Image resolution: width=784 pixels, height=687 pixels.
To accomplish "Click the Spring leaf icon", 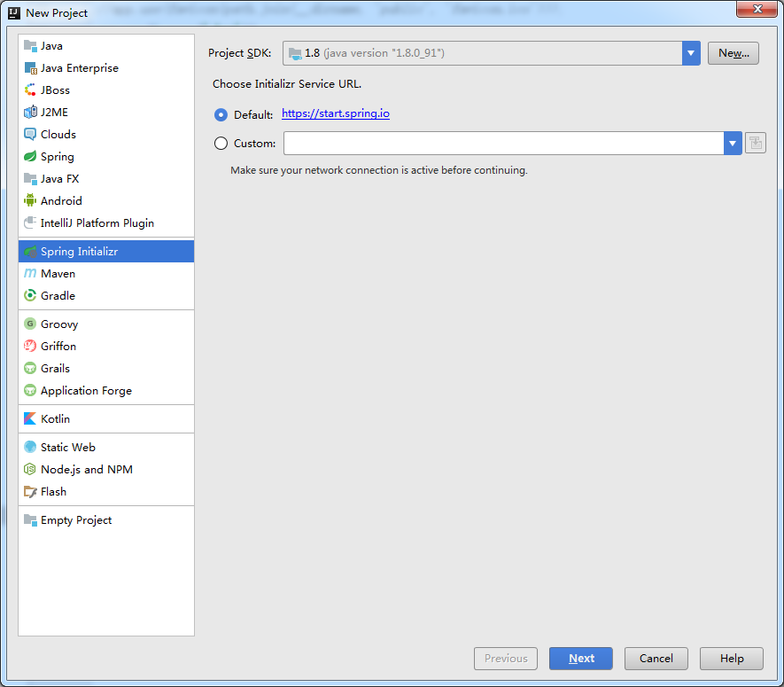I will click(30, 157).
